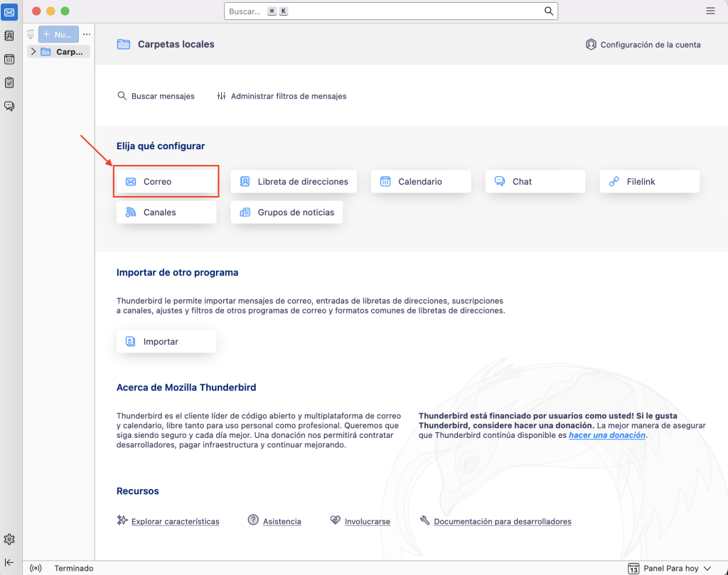The height and width of the screenshot is (575, 728).
Task: Set up Filelink
Action: (650, 181)
